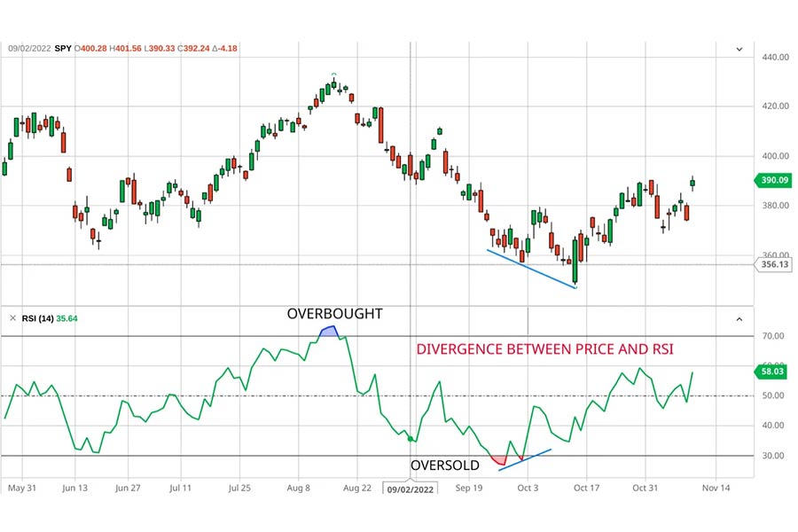Click the Jun 13 date axis label
This screenshot has height=532, width=798.
click(x=74, y=488)
